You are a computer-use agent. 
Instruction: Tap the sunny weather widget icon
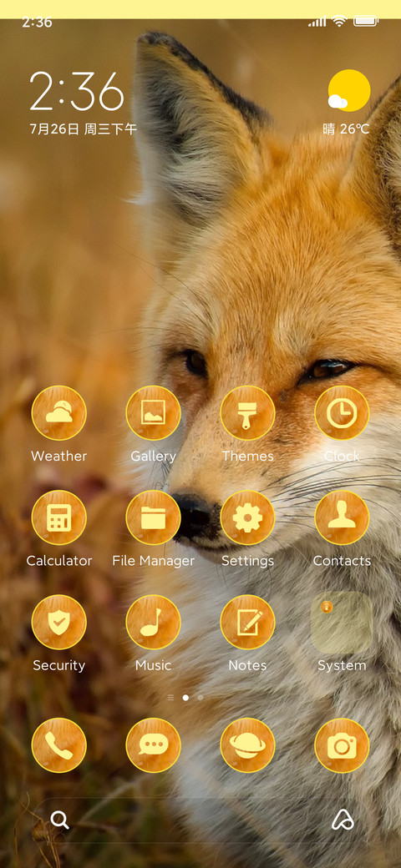tap(348, 90)
